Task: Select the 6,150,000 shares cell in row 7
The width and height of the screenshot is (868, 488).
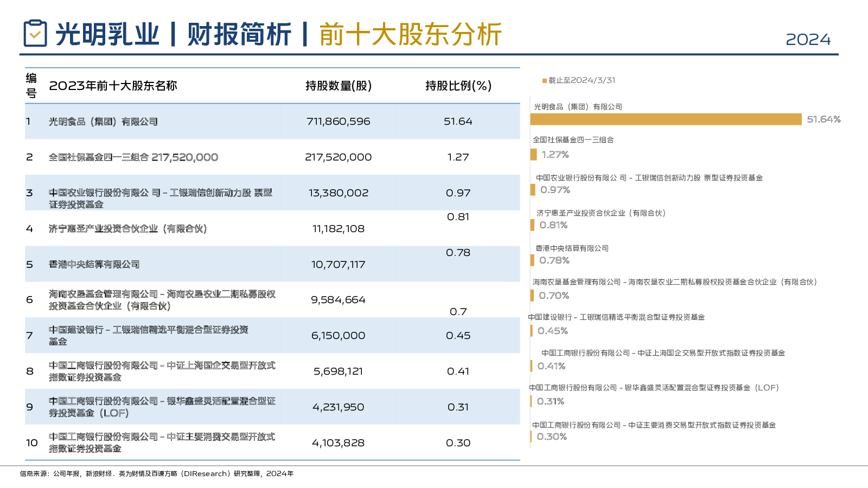Action: point(339,336)
